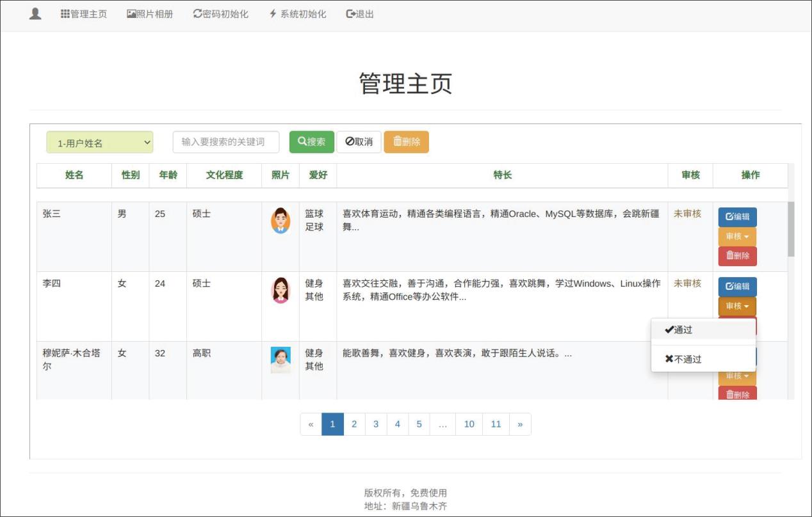
Task: Open 审核 dropdown for 张三
Action: pos(737,237)
